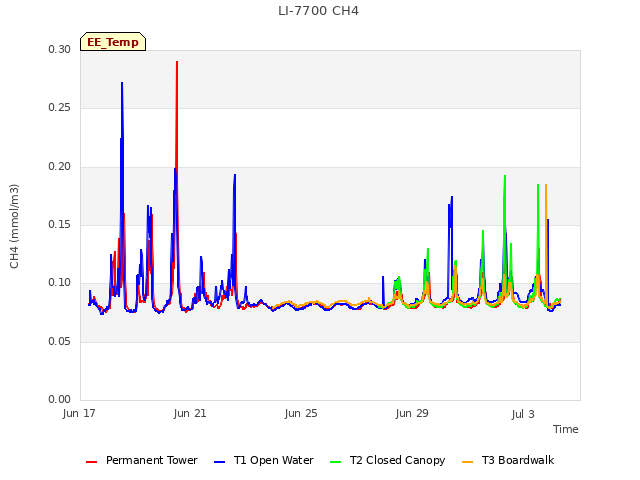640x480 pixels.
Task: Click the 0.10 y-axis tick label
Action: [60, 282]
